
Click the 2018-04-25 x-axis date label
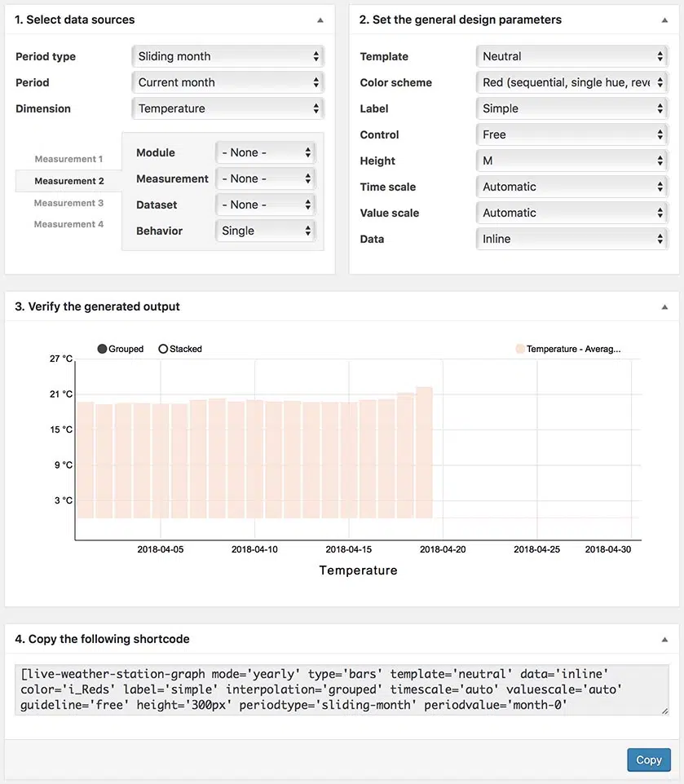(x=537, y=549)
